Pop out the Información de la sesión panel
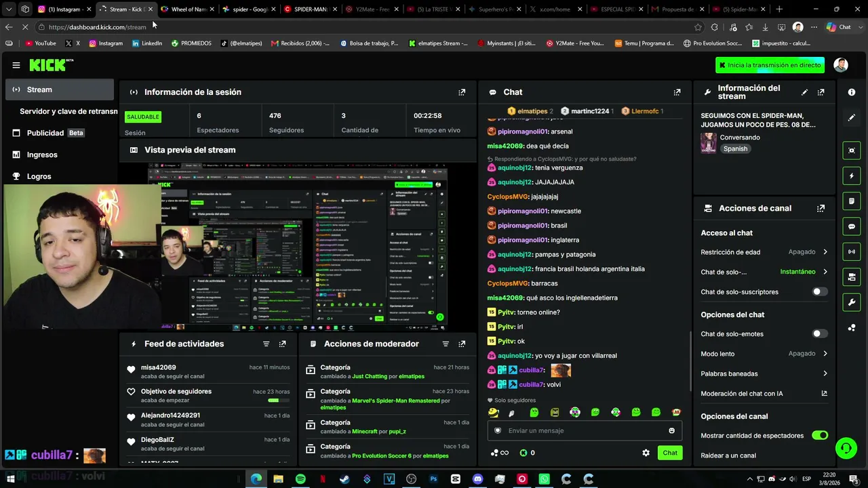 click(x=462, y=92)
